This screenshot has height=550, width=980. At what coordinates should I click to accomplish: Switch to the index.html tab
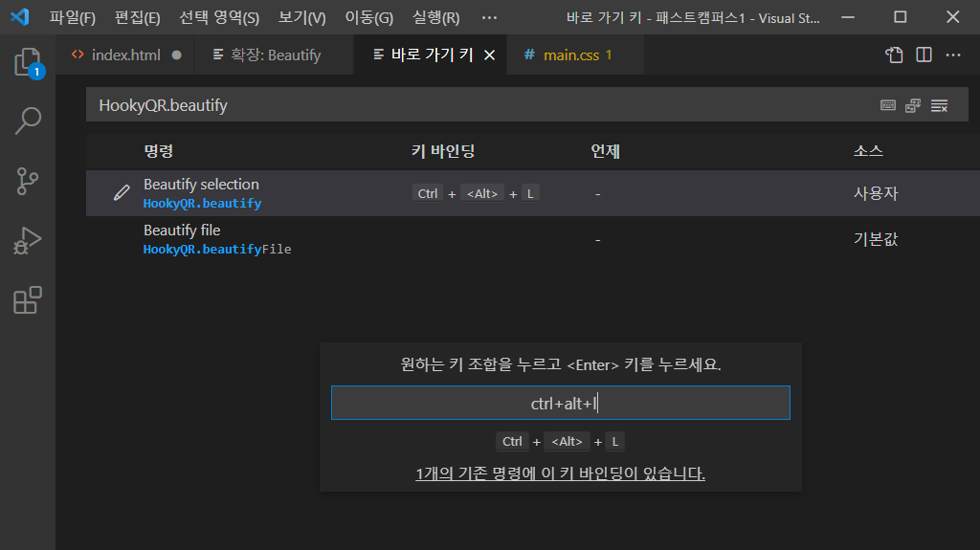point(126,55)
